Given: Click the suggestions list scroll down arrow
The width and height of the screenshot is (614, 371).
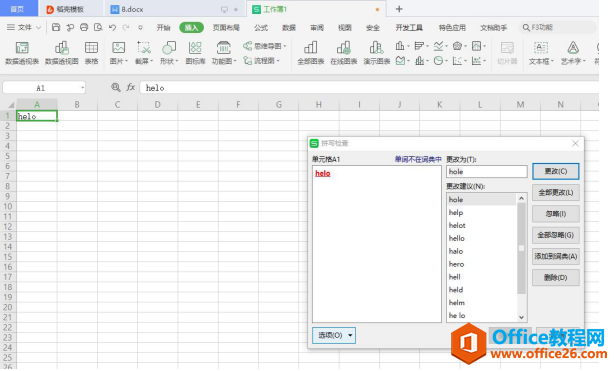Looking at the screenshot, I should click(x=521, y=317).
